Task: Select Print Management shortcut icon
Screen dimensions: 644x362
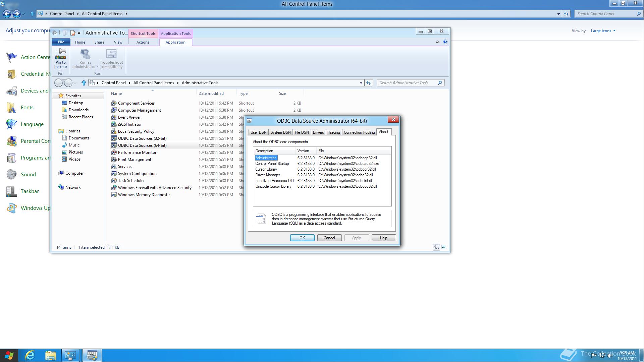Action: coord(114,160)
